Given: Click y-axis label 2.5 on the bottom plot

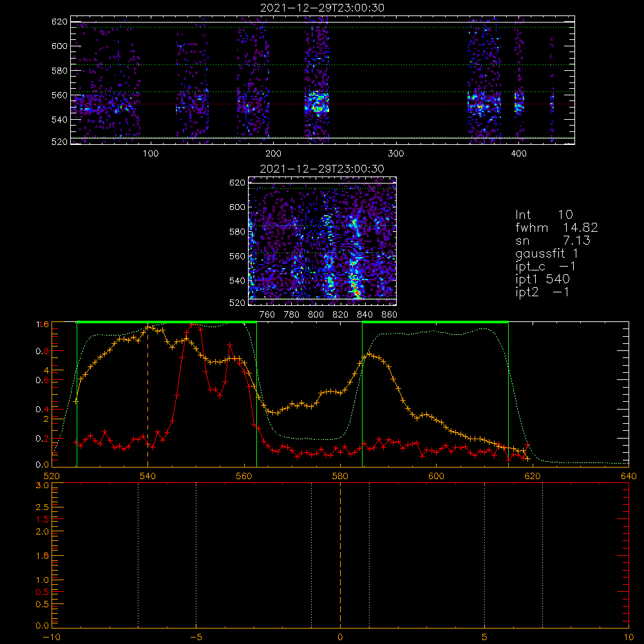Looking at the screenshot, I should (x=43, y=507).
